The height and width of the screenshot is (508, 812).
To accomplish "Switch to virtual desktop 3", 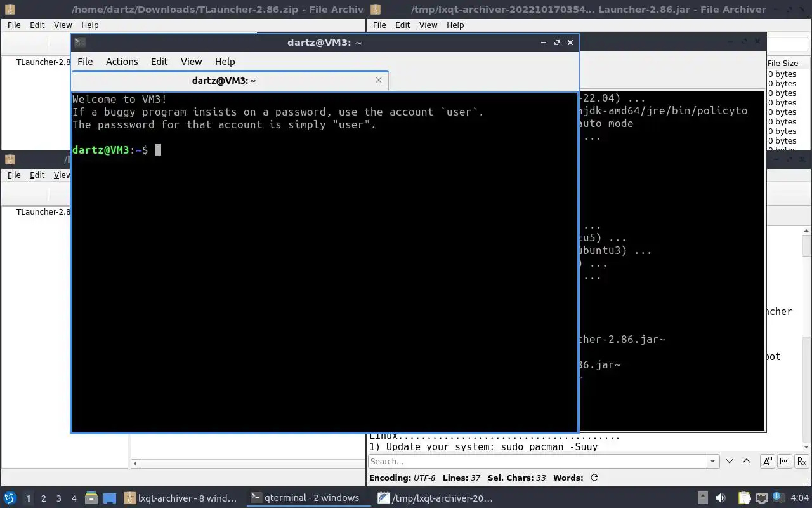I will 58,498.
